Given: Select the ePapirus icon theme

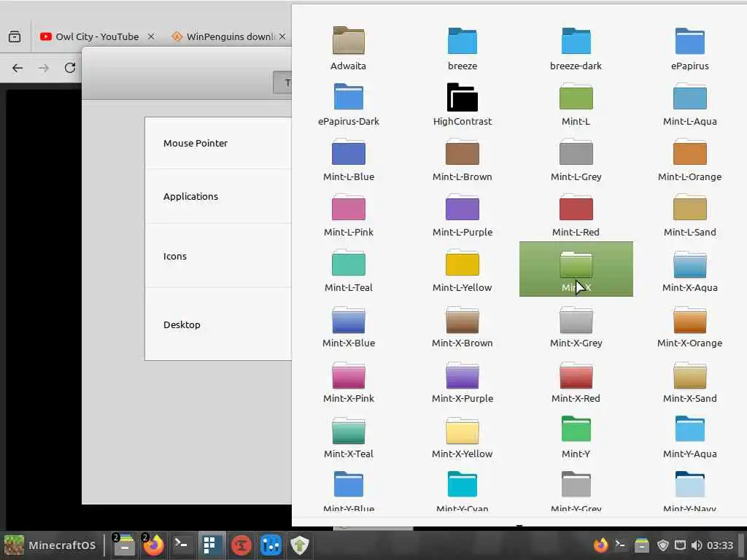Looking at the screenshot, I should click(690, 47).
